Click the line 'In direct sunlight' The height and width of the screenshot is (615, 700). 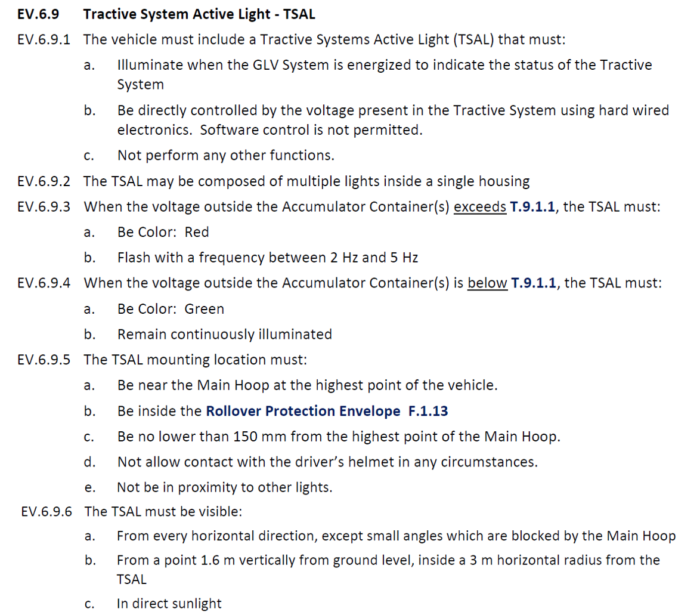(169, 603)
